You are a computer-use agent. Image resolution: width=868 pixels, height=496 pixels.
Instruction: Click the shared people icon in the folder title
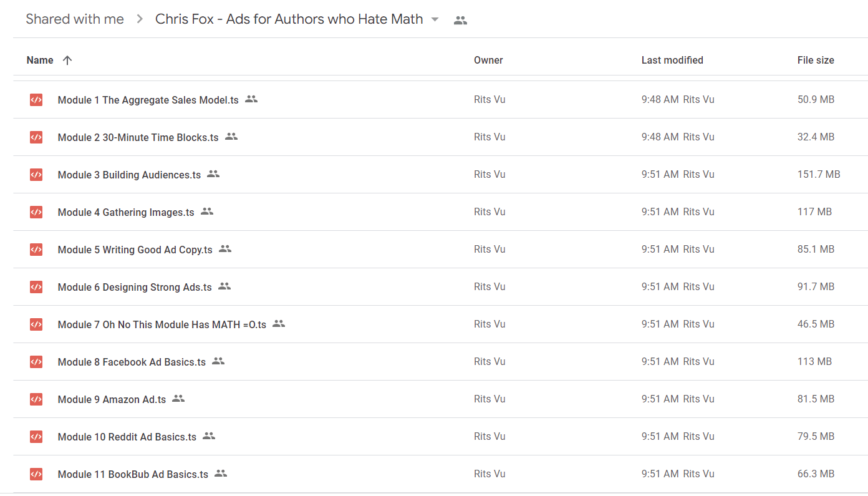[x=460, y=20]
